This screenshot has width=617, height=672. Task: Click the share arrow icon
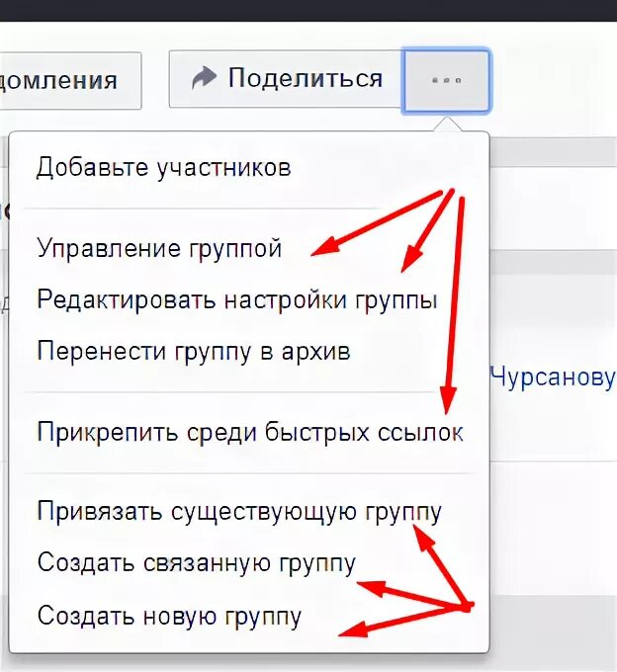204,77
